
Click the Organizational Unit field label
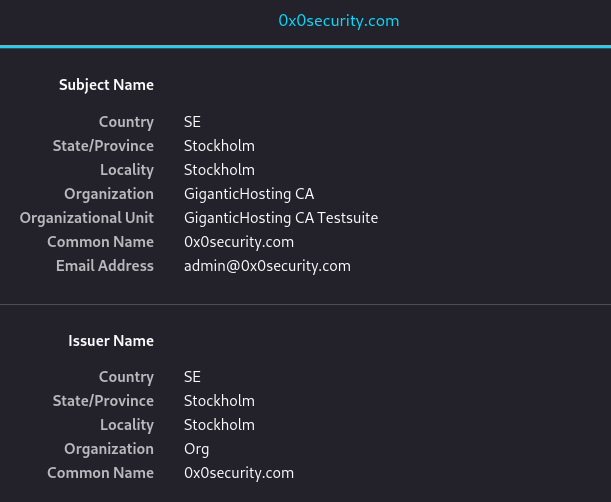(87, 218)
